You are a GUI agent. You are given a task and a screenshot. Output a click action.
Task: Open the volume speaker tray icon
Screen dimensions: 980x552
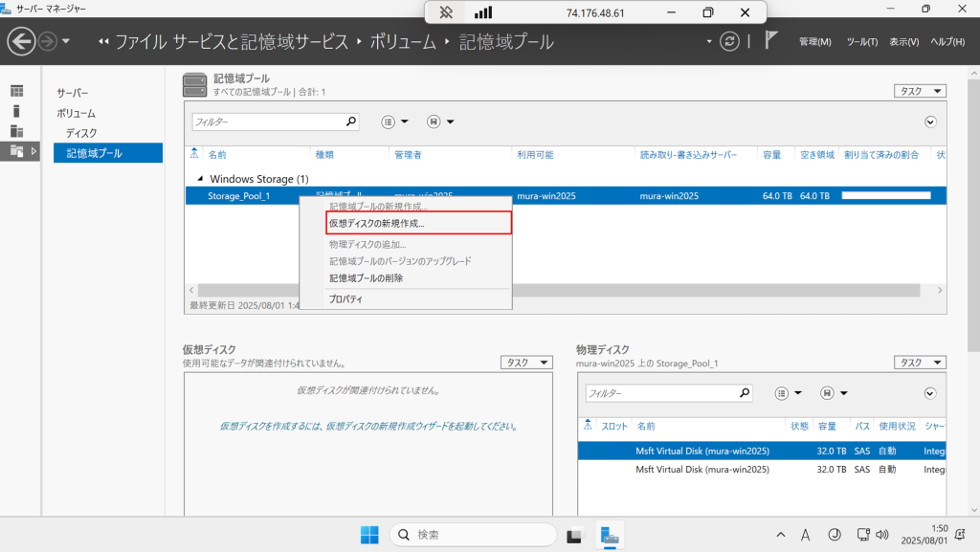[x=881, y=535]
